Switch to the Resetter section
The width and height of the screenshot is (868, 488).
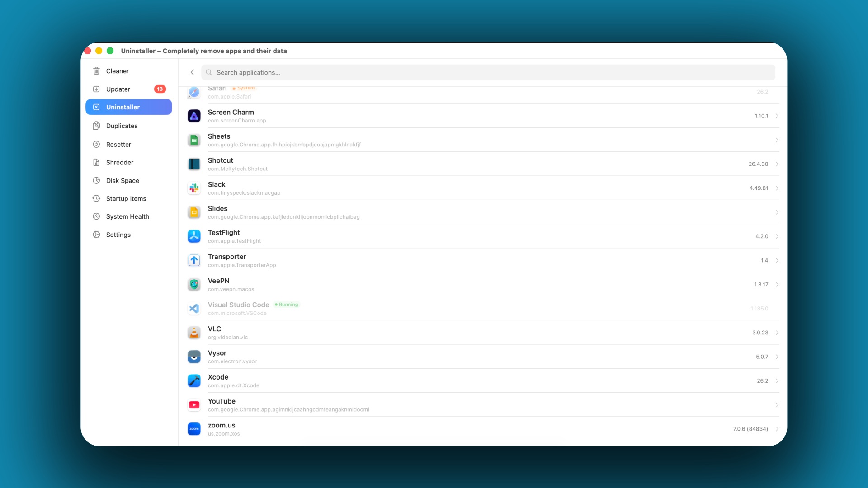(129, 144)
